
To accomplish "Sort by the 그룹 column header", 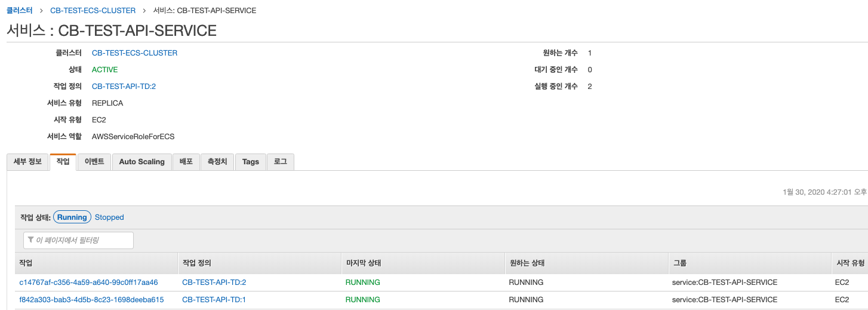I will pos(749,263).
